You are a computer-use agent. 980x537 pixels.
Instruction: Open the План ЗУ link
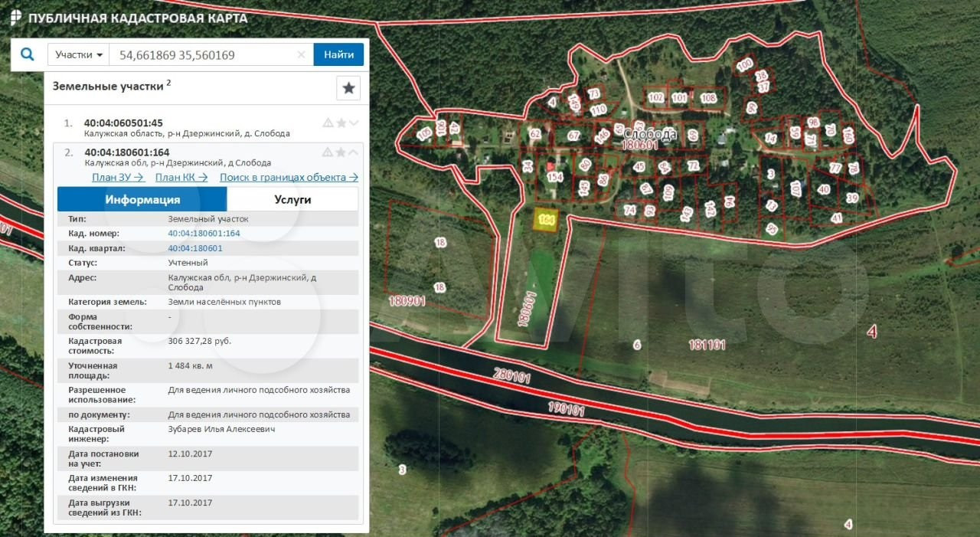click(119, 177)
